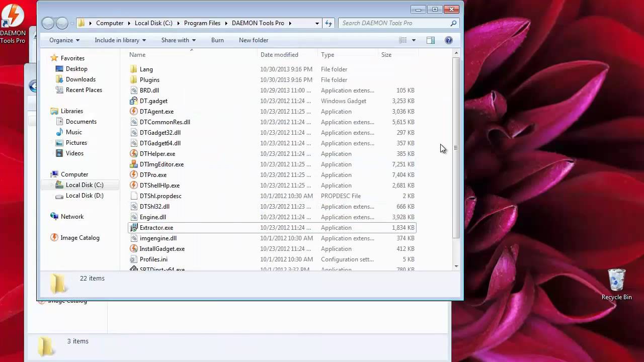Select Local Disk (D:) in navigation pane
This screenshot has width=644, height=362.
pyautogui.click(x=85, y=196)
